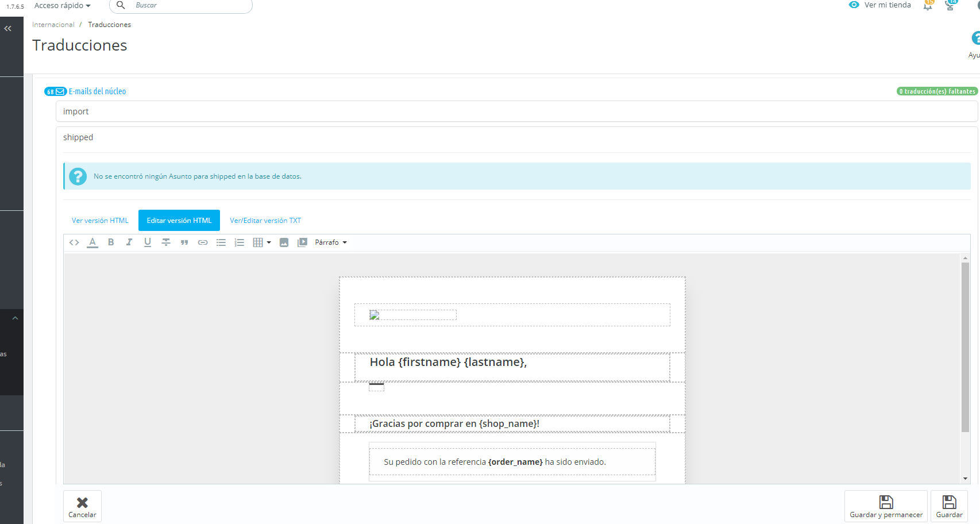This screenshot has width=980, height=524.
Task: Click the 'Hola {firstname} {lastname},' text
Action: [x=448, y=362]
